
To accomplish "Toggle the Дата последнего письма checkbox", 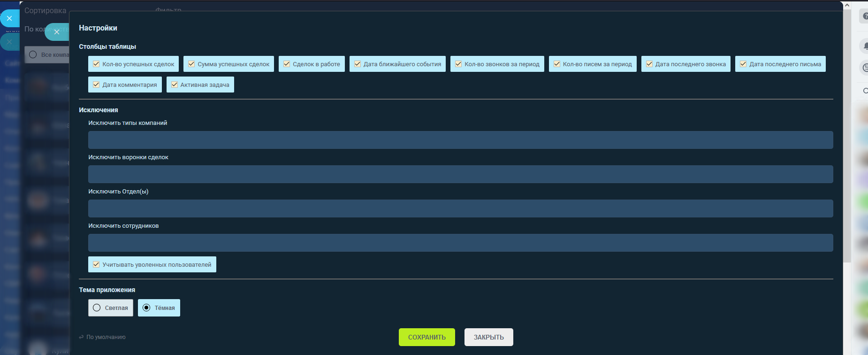I will (743, 64).
